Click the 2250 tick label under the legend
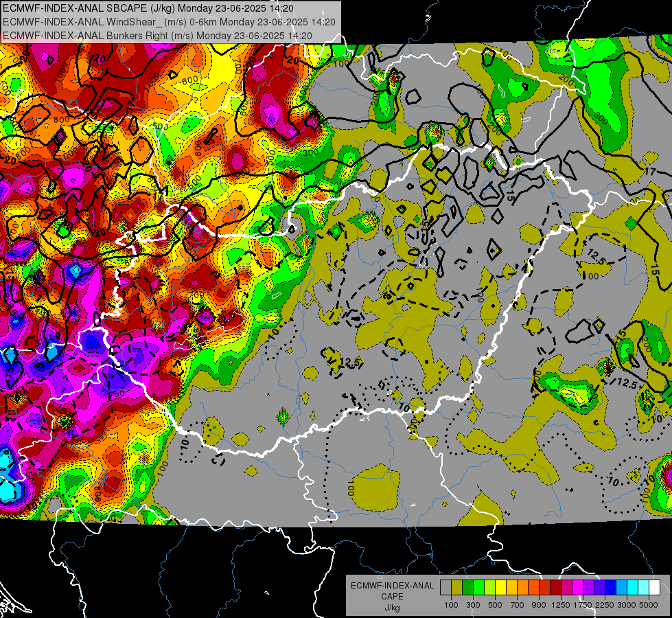 pos(605,605)
